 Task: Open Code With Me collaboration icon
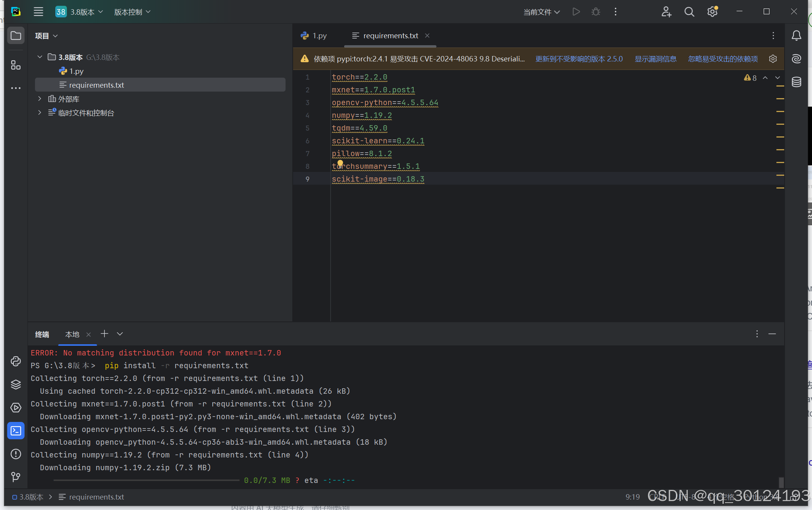666,12
